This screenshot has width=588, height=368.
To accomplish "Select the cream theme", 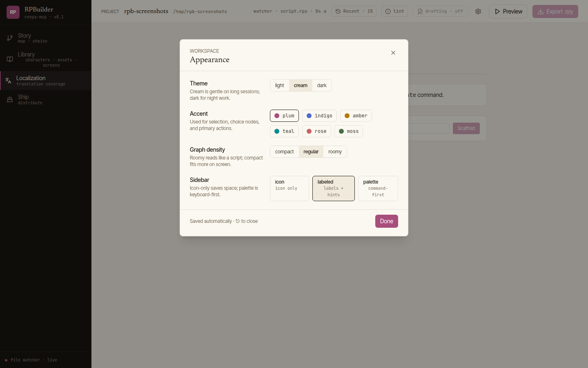I will click(301, 85).
